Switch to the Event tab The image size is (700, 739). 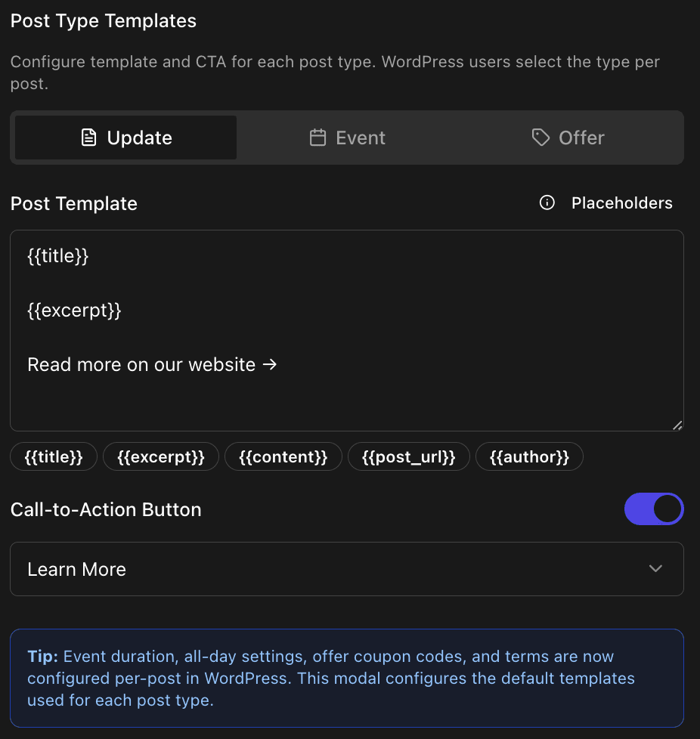347,138
